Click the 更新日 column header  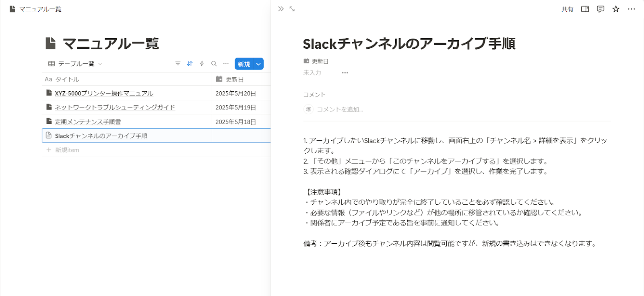pyautogui.click(x=241, y=79)
